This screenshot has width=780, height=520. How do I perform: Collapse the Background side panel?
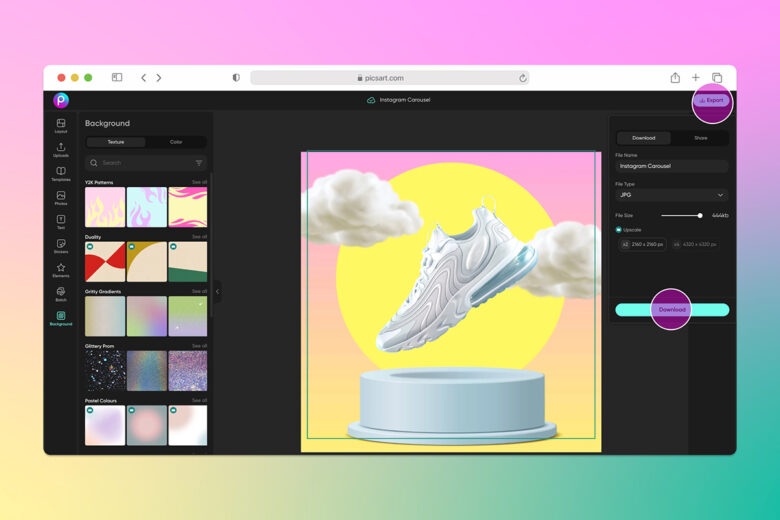tap(217, 292)
